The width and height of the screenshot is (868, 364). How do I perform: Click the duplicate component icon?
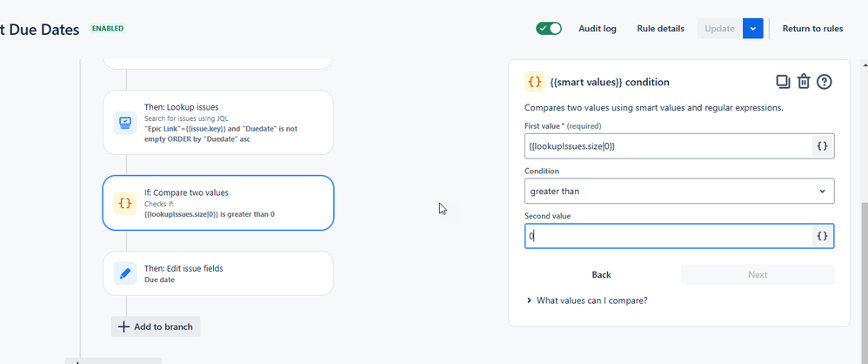pyautogui.click(x=783, y=82)
